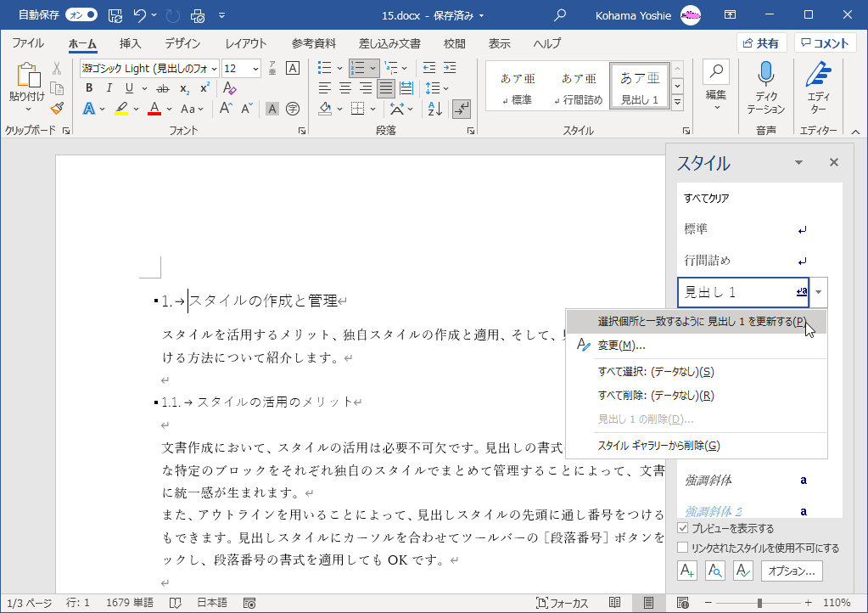Expand the style gallery more button
868x613 pixels.
pyautogui.click(x=678, y=102)
